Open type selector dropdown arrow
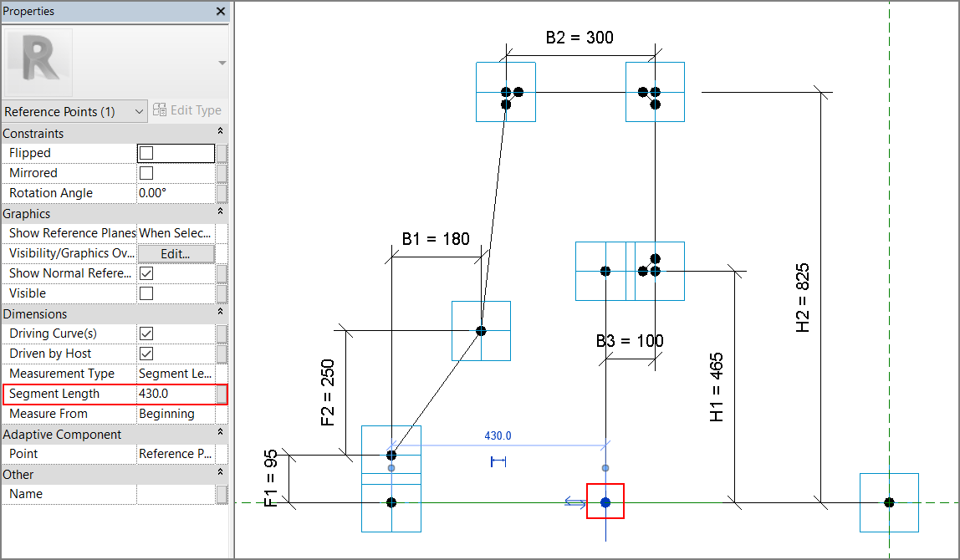The width and height of the screenshot is (960, 560). coord(222,63)
